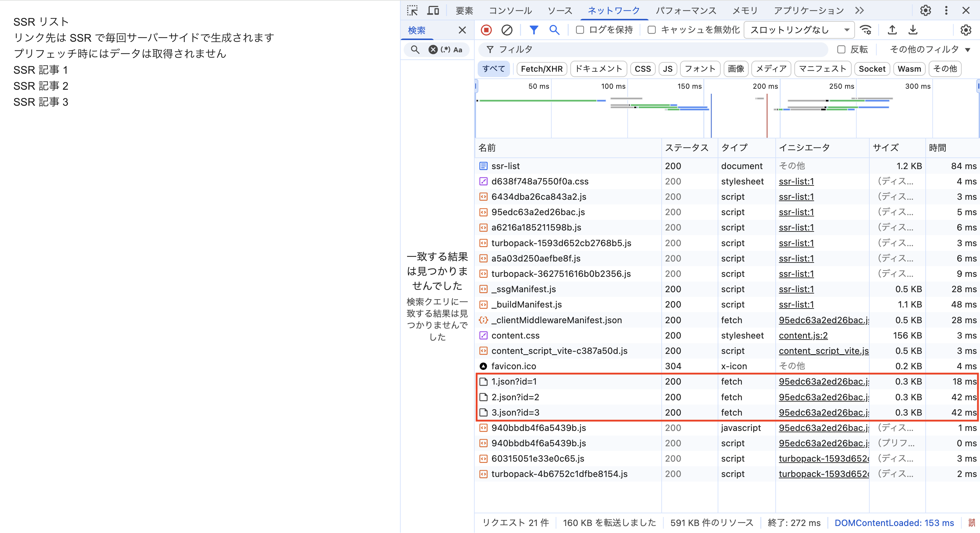The image size is (980, 533).
Task: Switch to the コンソール tab
Action: (x=510, y=11)
